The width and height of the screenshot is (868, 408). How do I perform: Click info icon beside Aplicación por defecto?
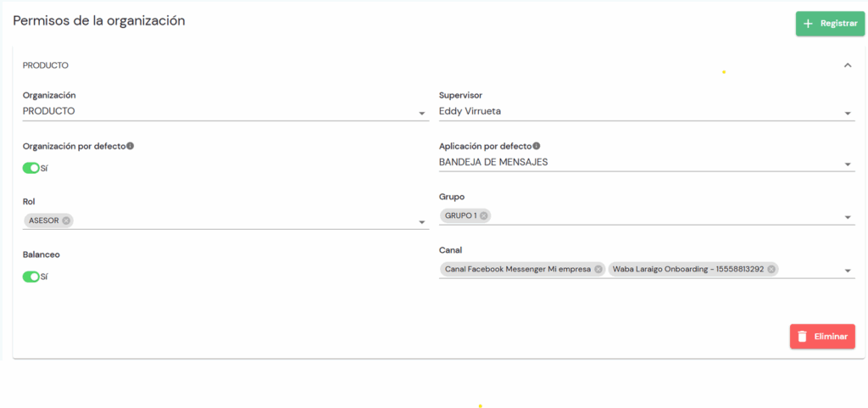[536, 146]
